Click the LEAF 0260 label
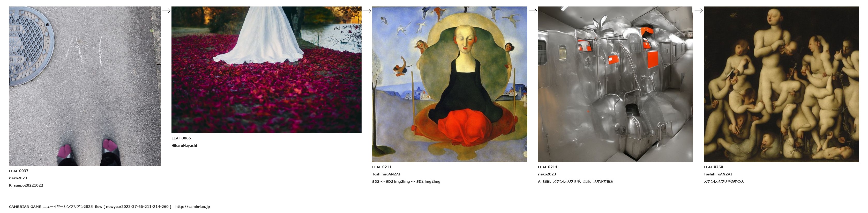868x213 pixels. (x=713, y=167)
